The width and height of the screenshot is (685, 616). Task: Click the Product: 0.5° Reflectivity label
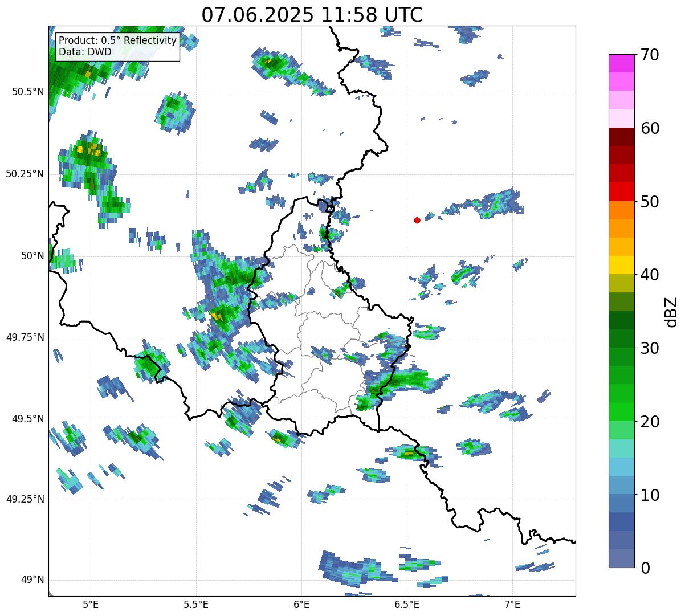(118, 41)
